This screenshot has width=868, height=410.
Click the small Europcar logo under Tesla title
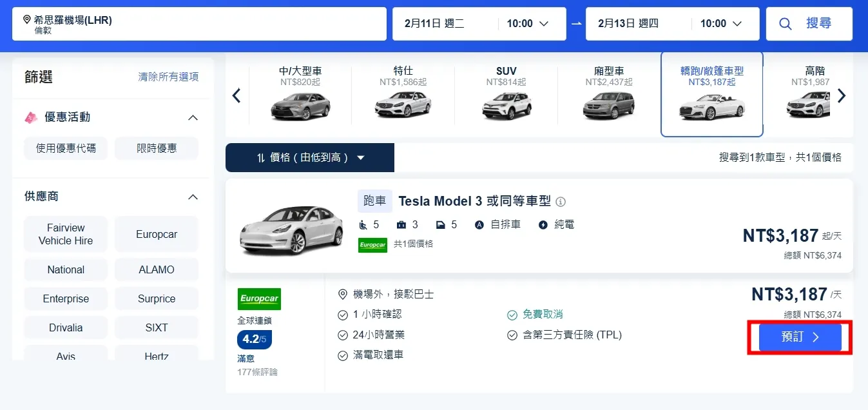(372, 245)
